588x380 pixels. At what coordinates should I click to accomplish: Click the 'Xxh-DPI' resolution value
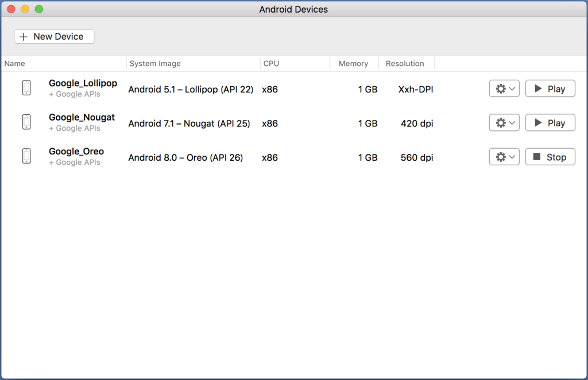click(x=416, y=90)
